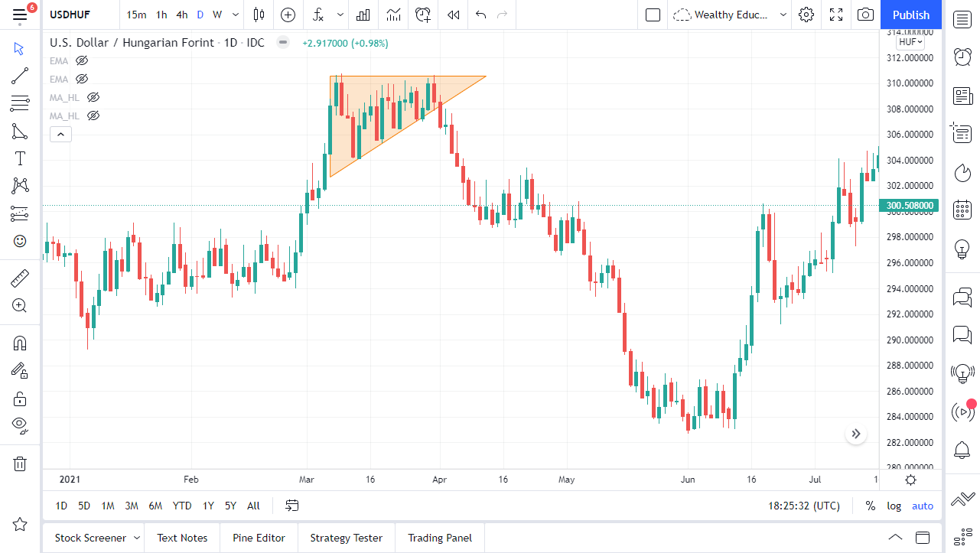Select the arrow cursor tool
980x553 pixels.
pyautogui.click(x=20, y=48)
